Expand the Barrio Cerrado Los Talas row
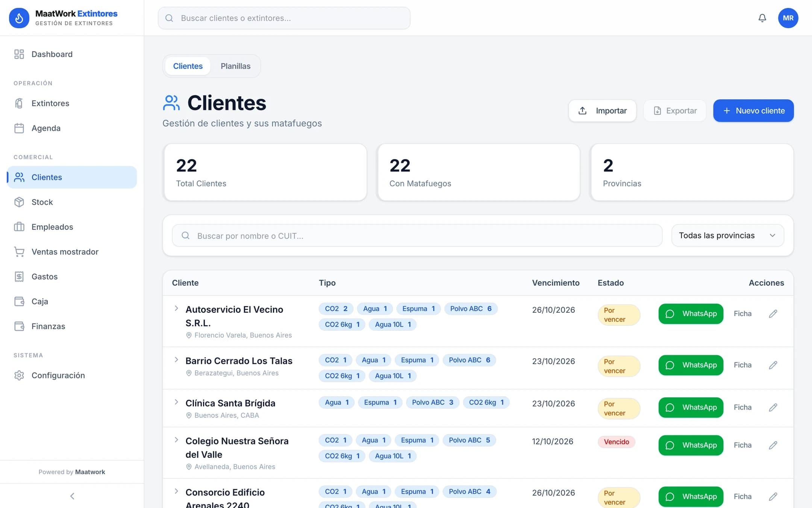812x508 pixels. click(x=176, y=360)
